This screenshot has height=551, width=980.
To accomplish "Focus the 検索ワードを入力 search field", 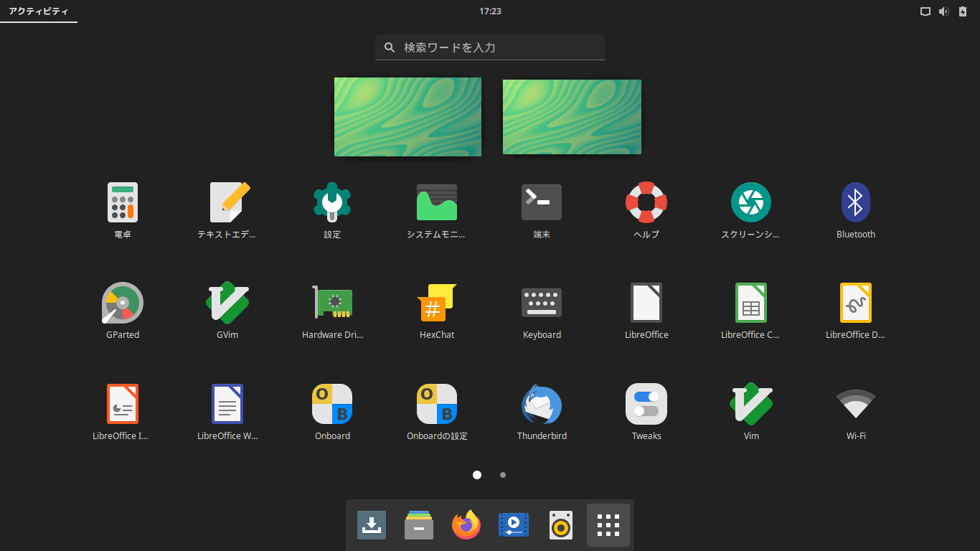I will click(490, 47).
